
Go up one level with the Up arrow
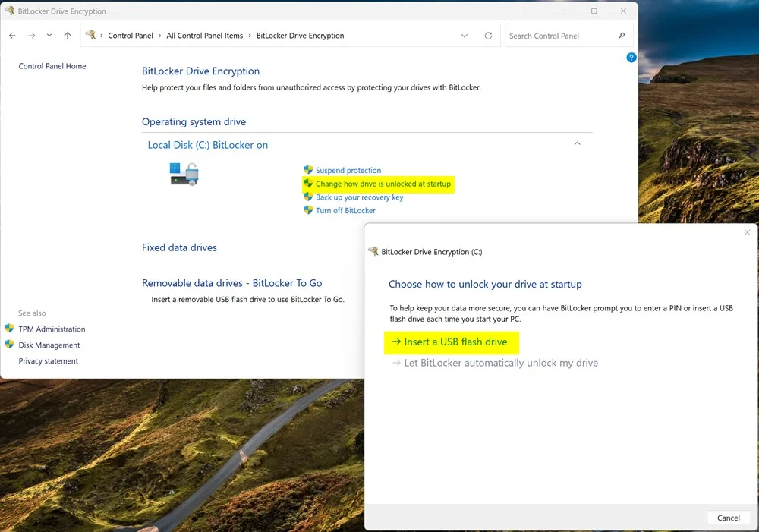68,36
